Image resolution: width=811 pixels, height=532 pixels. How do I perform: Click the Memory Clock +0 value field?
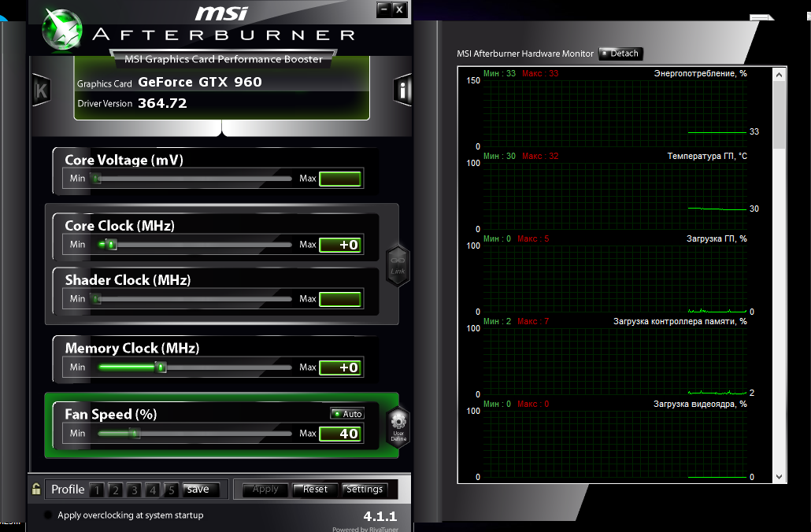coord(340,368)
